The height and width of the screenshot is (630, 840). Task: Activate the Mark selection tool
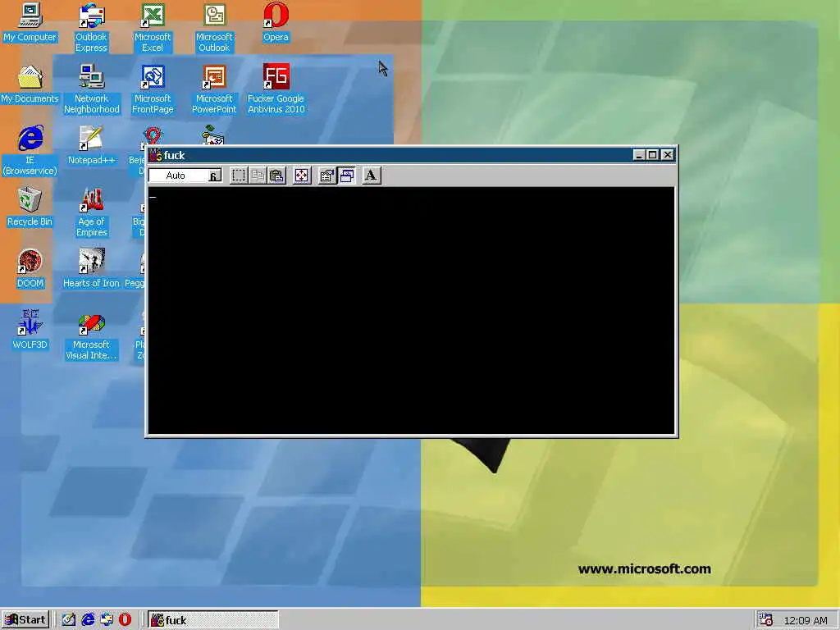click(239, 176)
